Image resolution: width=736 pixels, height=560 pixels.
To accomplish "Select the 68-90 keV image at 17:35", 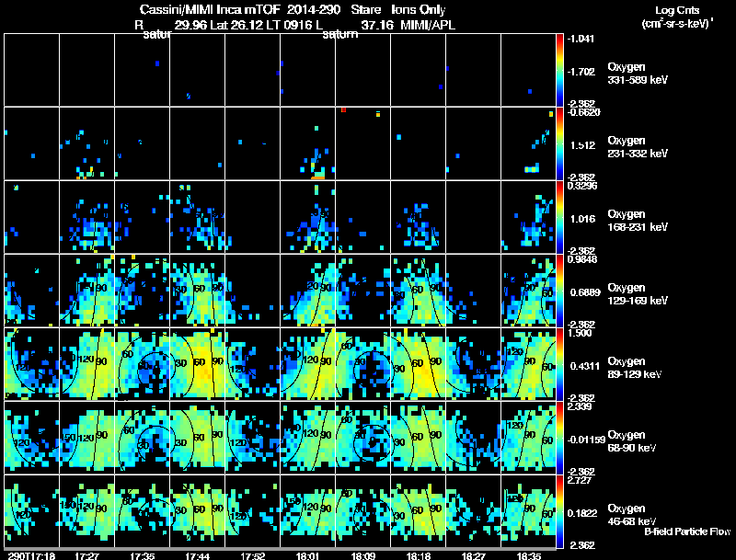I will point(143,438).
